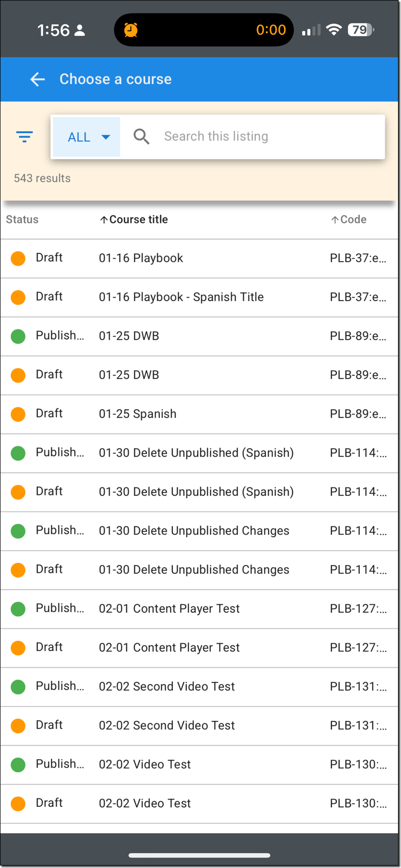Sort by the Course title column
Image resolution: width=401 pixels, height=868 pixels.
(x=139, y=219)
